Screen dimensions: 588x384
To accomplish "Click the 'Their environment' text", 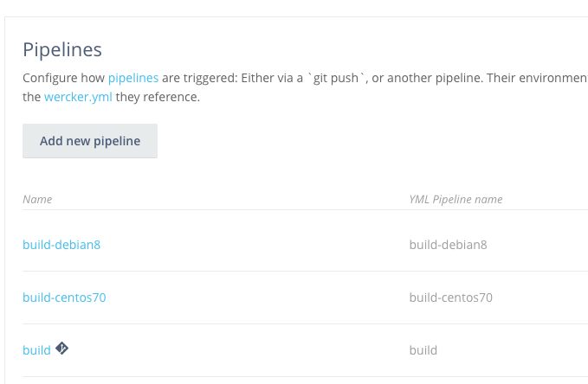I will pos(538,78).
